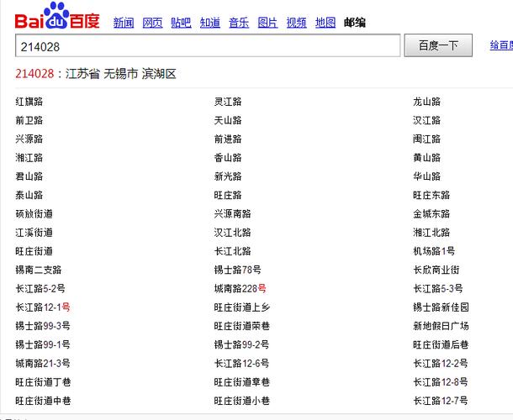Click the 汉江北路 entry
513x420 pixels.
pos(233,233)
